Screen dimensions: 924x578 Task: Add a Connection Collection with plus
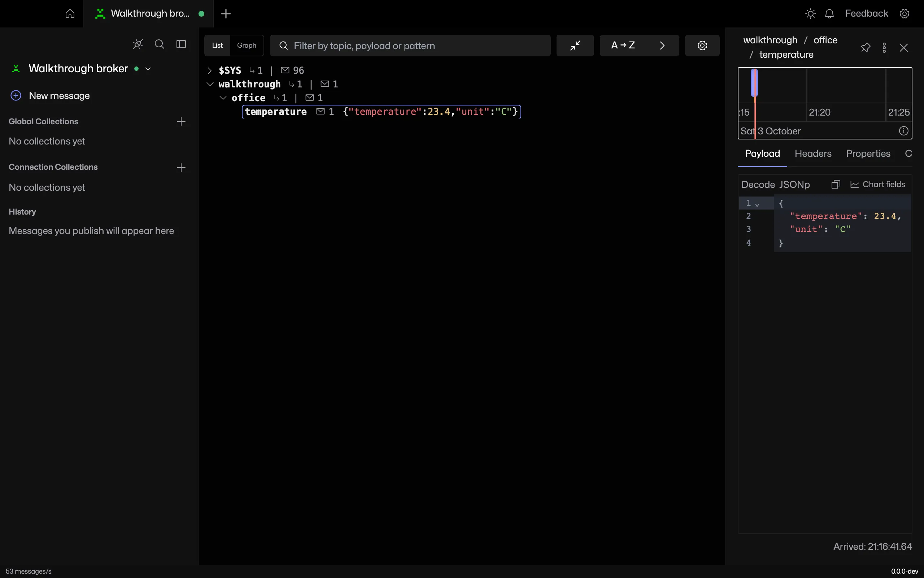click(x=181, y=167)
